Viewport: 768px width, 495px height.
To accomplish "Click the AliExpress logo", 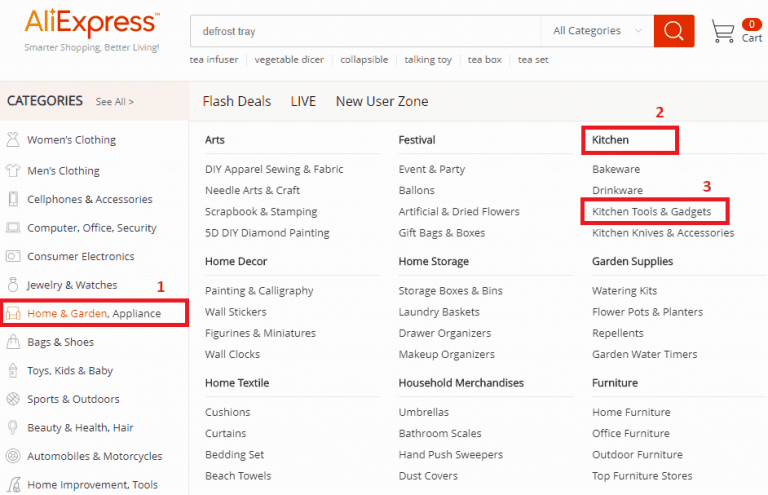I will click(92, 23).
